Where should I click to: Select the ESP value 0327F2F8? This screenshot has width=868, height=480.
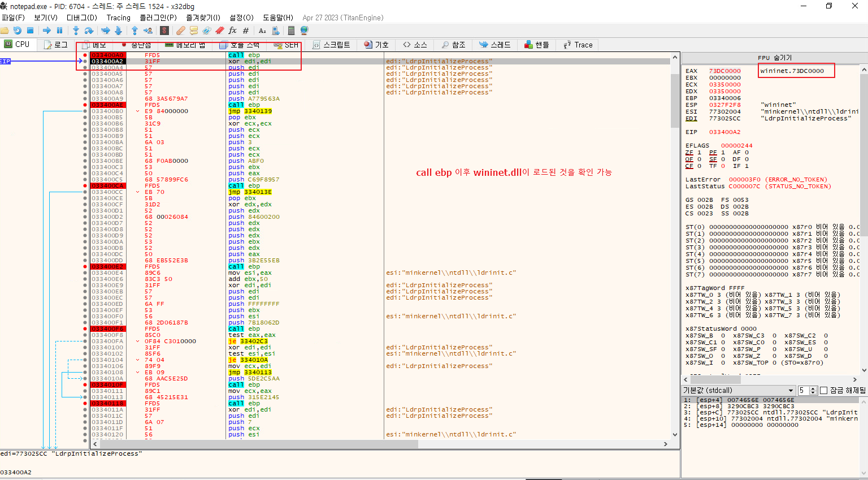(724, 105)
